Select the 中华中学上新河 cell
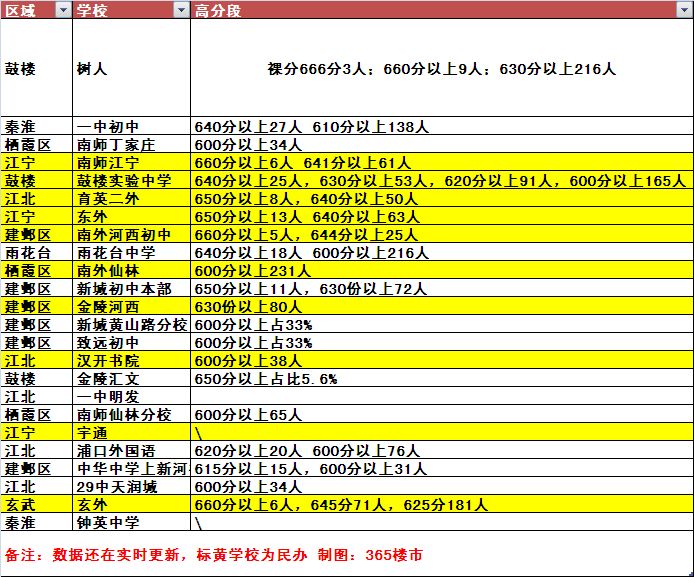 pyautogui.click(x=131, y=469)
